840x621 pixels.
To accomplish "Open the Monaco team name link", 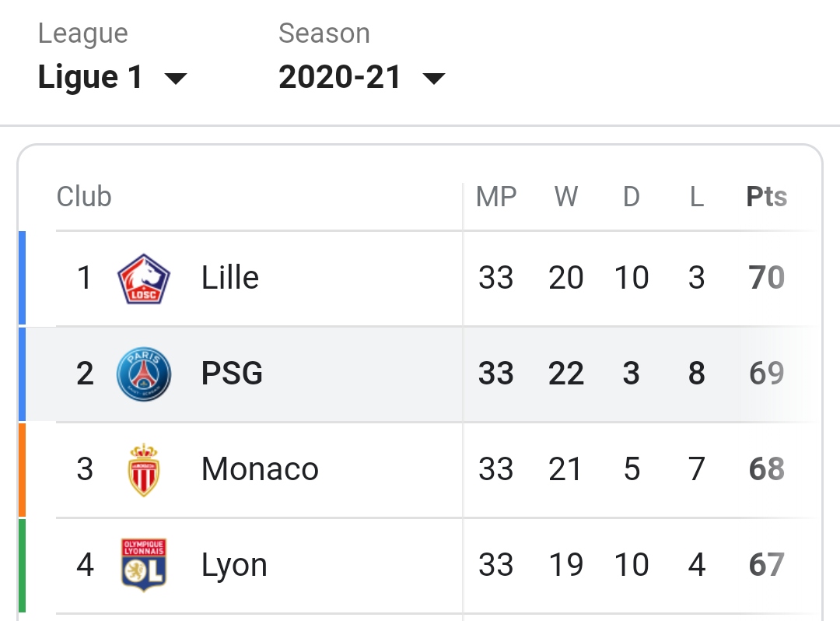I will (260, 469).
